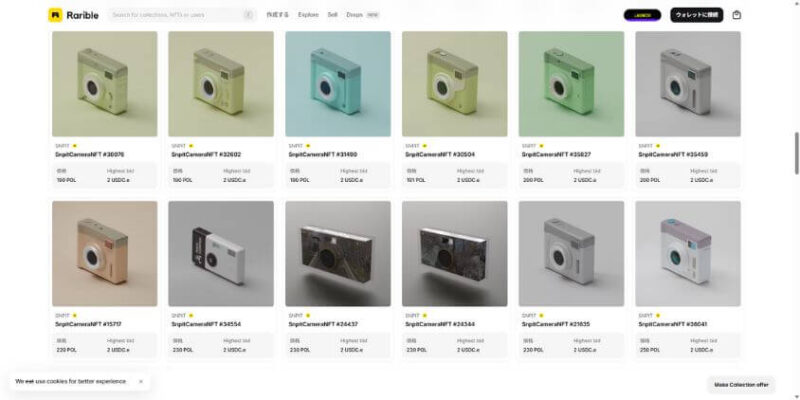The height and width of the screenshot is (400, 800).
Task: Click the search shortcut key icon
Action: [x=248, y=15]
